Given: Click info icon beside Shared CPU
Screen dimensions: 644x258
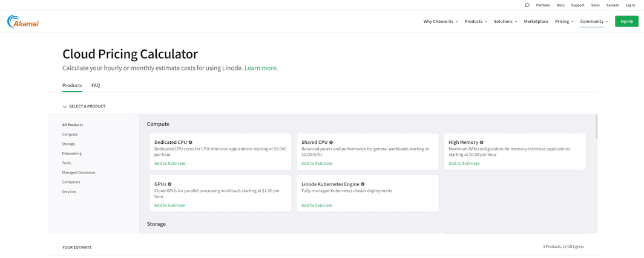Looking at the screenshot, I should [x=331, y=143].
